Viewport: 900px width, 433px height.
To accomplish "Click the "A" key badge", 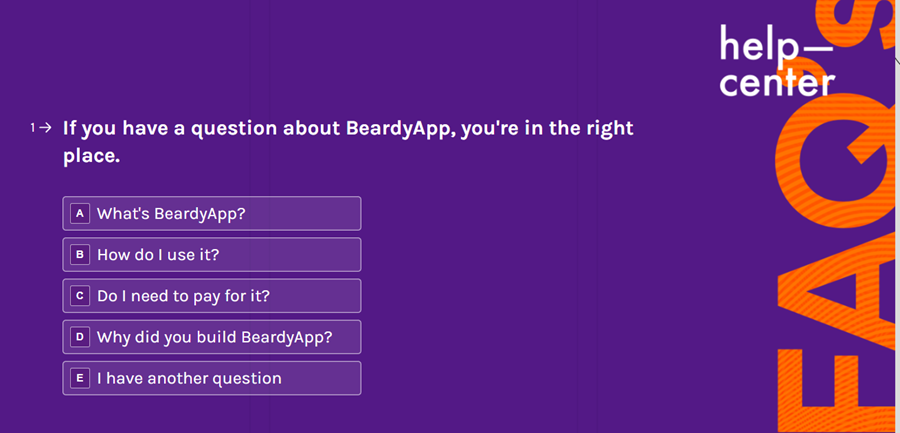I will (x=80, y=214).
